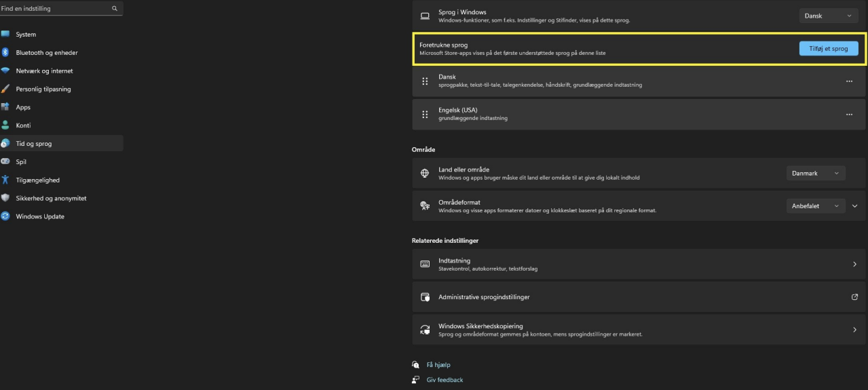Open Netværk og internet settings
This screenshot has height=390, width=868.
click(x=62, y=71)
